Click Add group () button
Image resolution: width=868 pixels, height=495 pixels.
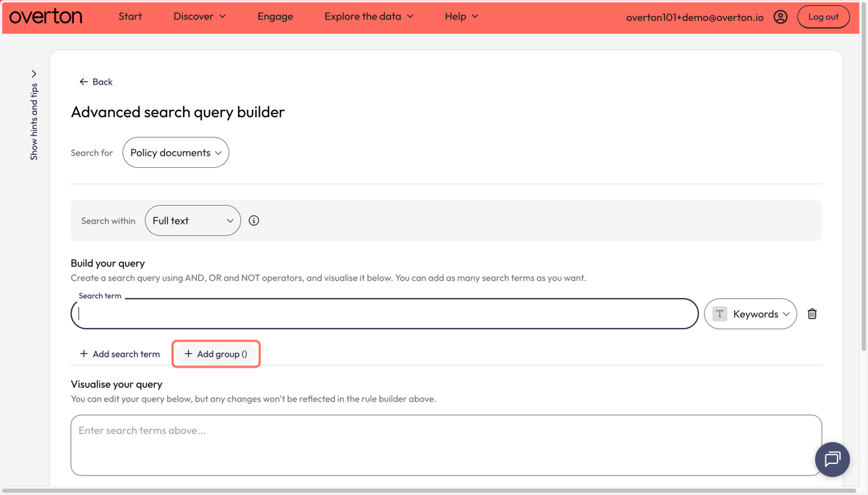coord(216,354)
